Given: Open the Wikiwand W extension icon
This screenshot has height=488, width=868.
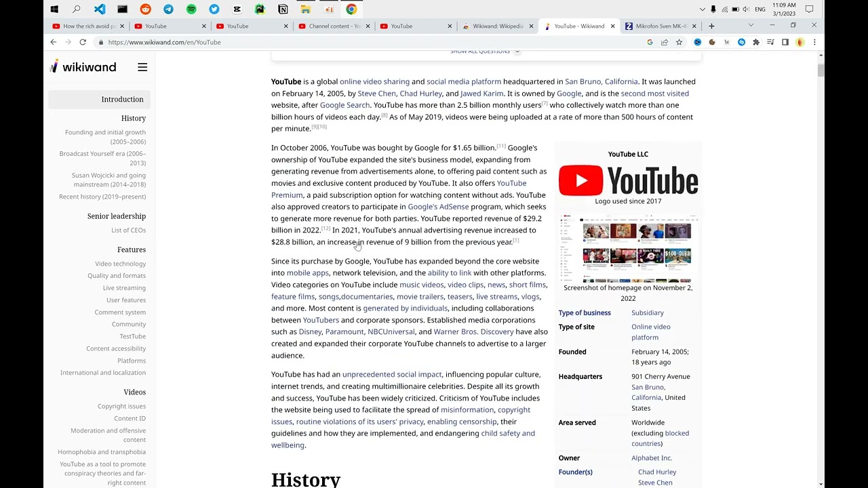Looking at the screenshot, I should click(x=727, y=42).
